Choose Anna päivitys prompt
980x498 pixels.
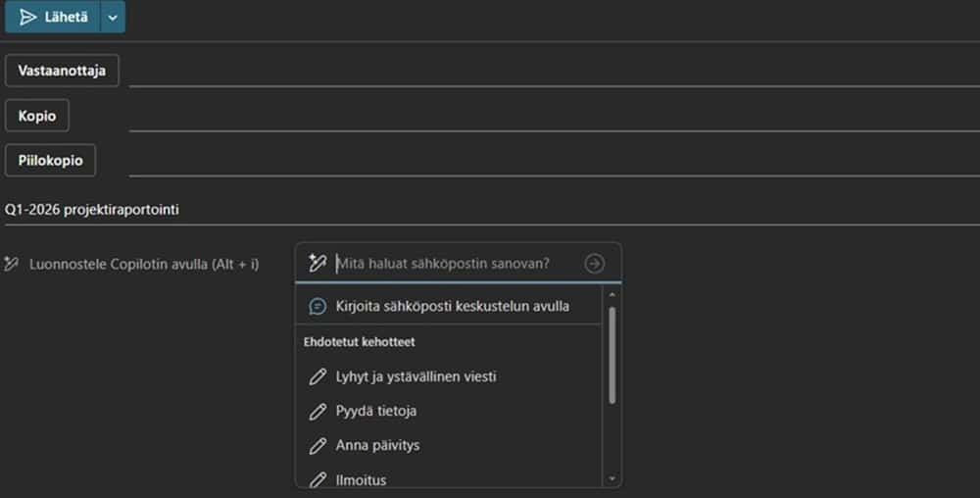(x=448, y=445)
